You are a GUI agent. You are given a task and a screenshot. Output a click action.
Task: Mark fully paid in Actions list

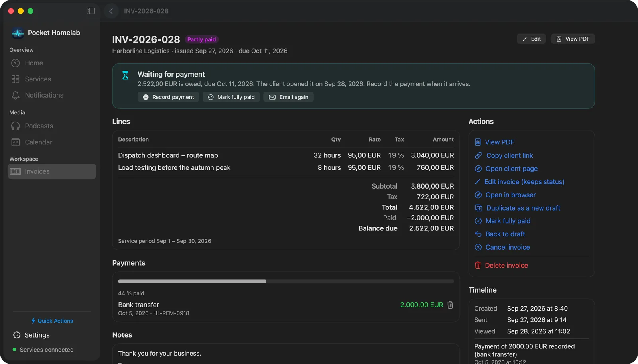click(502, 221)
